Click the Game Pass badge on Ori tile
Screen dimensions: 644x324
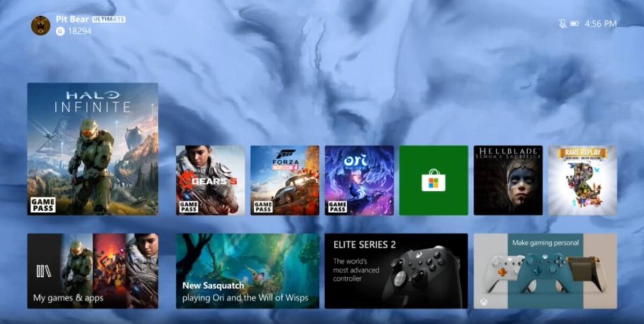337,207
